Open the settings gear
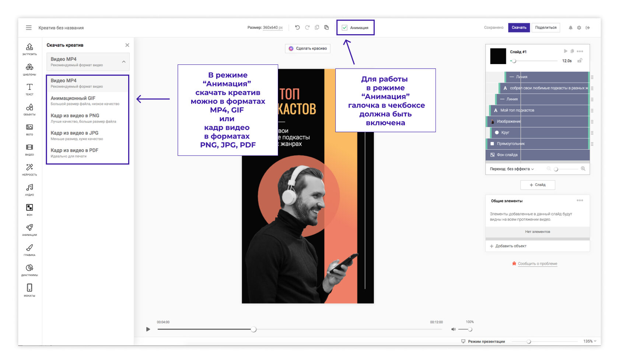 [x=579, y=28]
